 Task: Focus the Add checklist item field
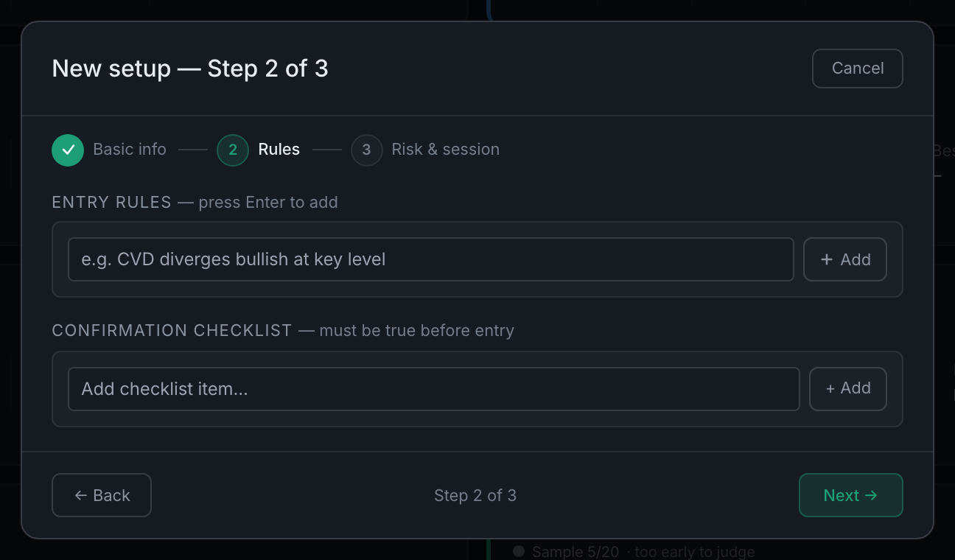pos(434,389)
